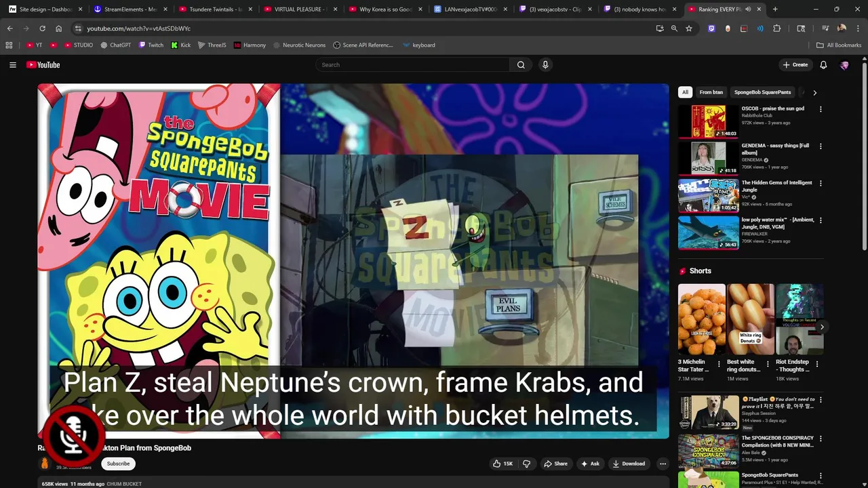View site information in address bar
The image size is (868, 488).
coord(78,28)
